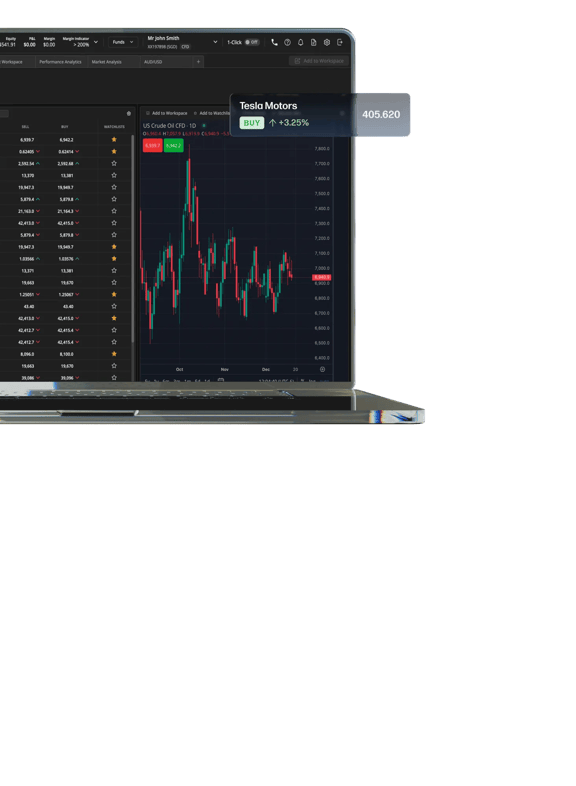This screenshot has width=576, height=786.
Task: Click the phone call icon in header
Action: (274, 43)
